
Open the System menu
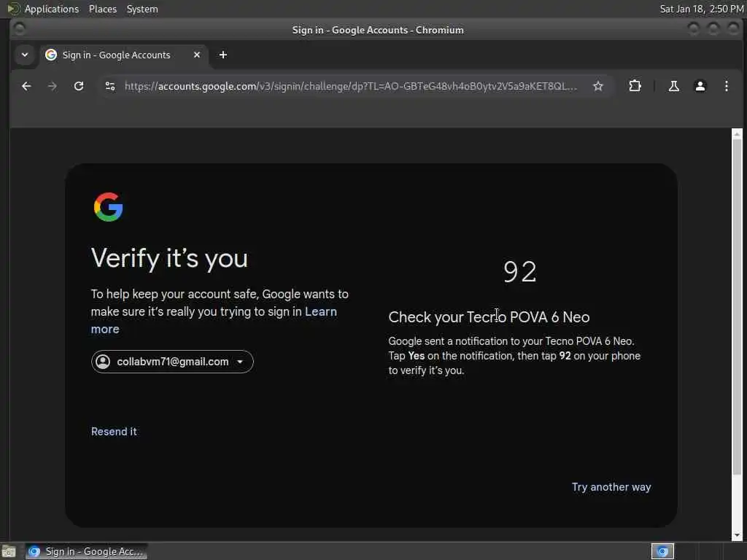(142, 9)
